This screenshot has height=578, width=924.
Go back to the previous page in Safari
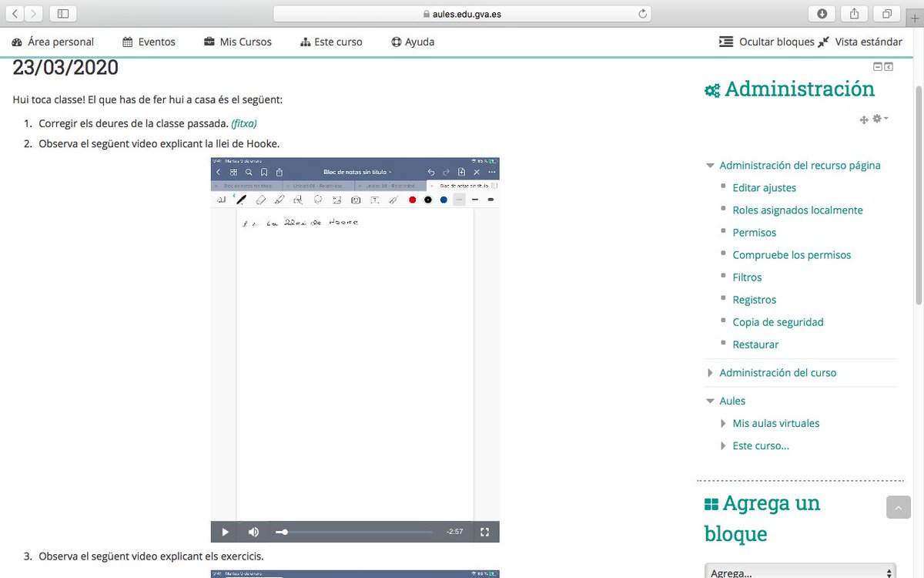(16, 13)
